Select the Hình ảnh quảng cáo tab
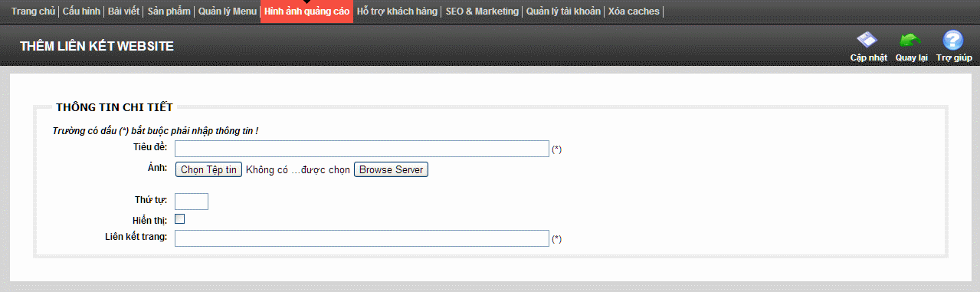Image resolution: width=980 pixels, height=292 pixels. point(306,11)
